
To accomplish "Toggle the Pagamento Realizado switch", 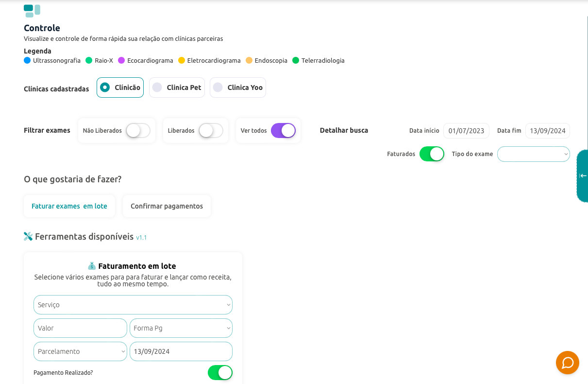I will 220,373.
